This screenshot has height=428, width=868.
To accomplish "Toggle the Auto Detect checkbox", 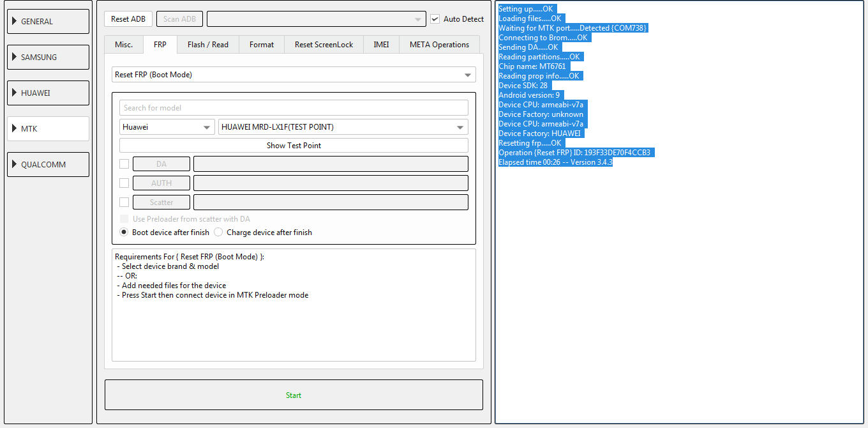I will [x=435, y=19].
